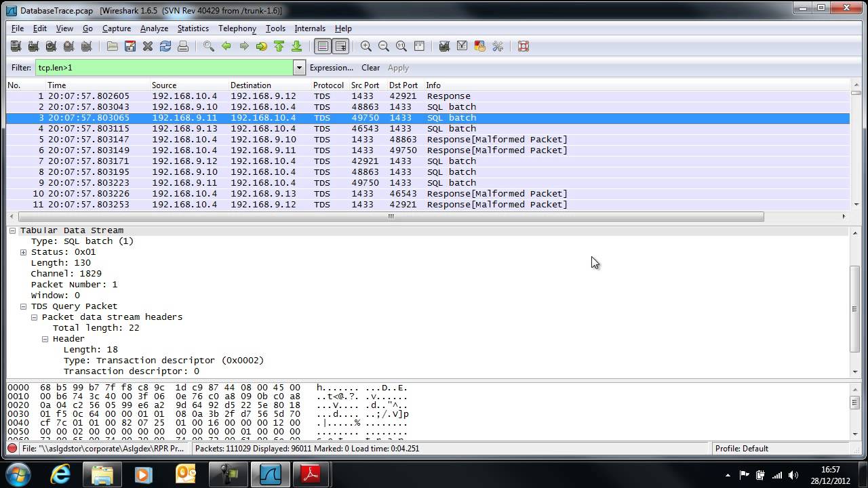
Task: Open the View menu
Action: (x=64, y=28)
